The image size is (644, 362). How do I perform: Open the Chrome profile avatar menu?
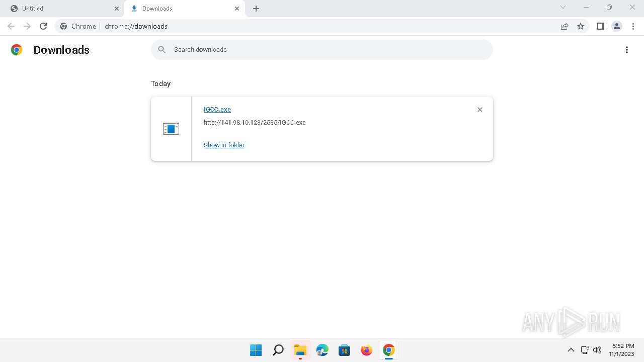click(x=616, y=26)
